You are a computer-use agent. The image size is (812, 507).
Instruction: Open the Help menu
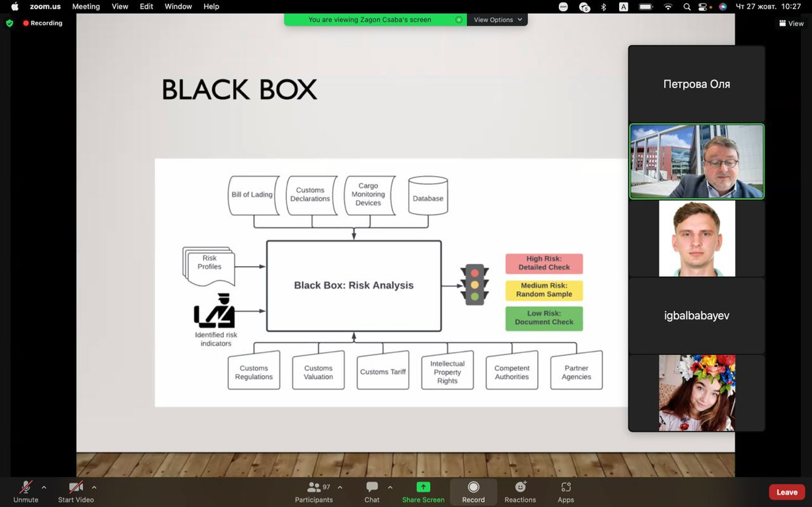211,7
